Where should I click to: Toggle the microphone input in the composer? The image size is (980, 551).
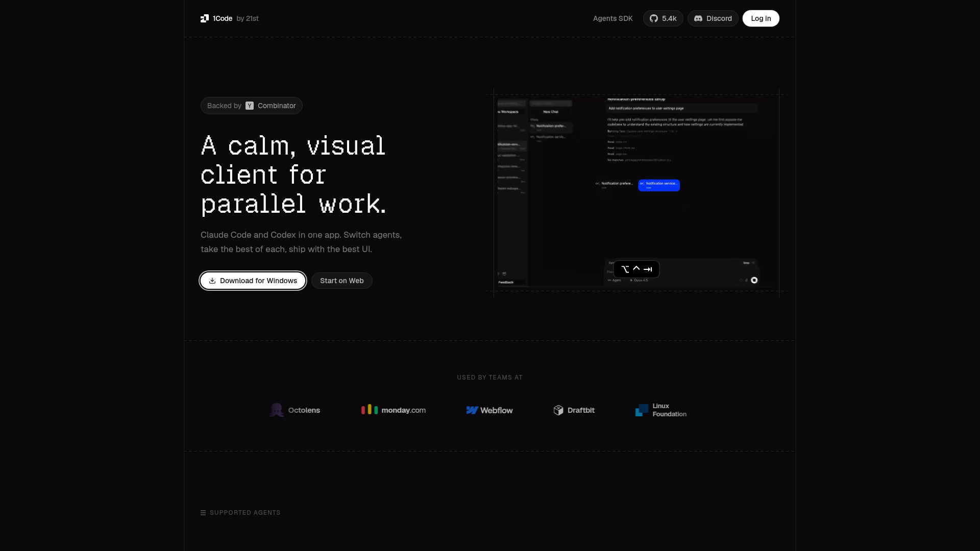(x=746, y=281)
